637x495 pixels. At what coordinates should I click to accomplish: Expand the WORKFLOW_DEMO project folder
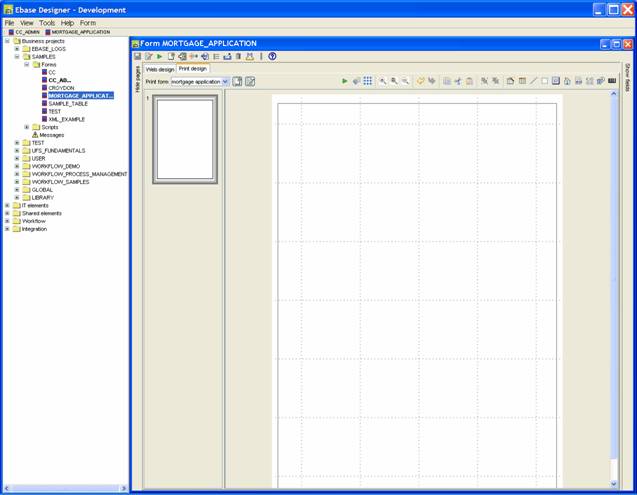pyautogui.click(x=17, y=166)
